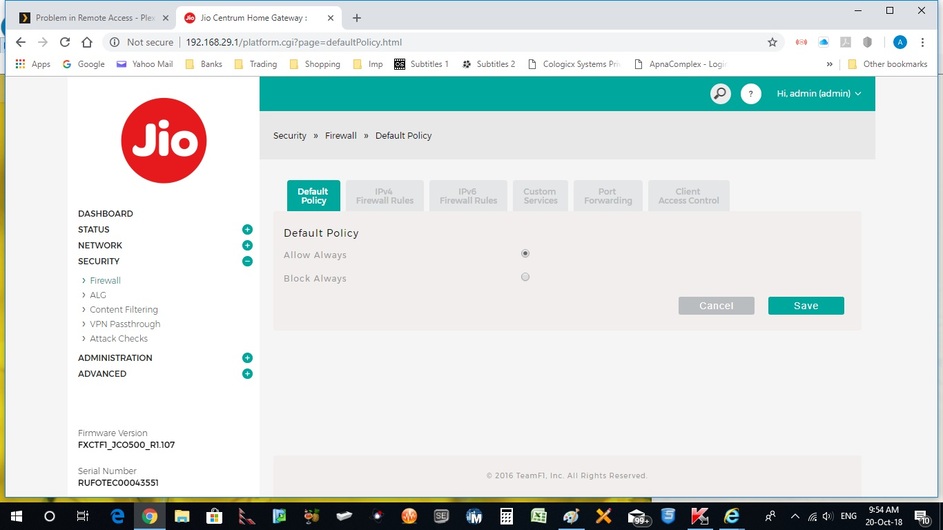Click the browser address bar URL
This screenshot has height=530, width=943.
(293, 42)
